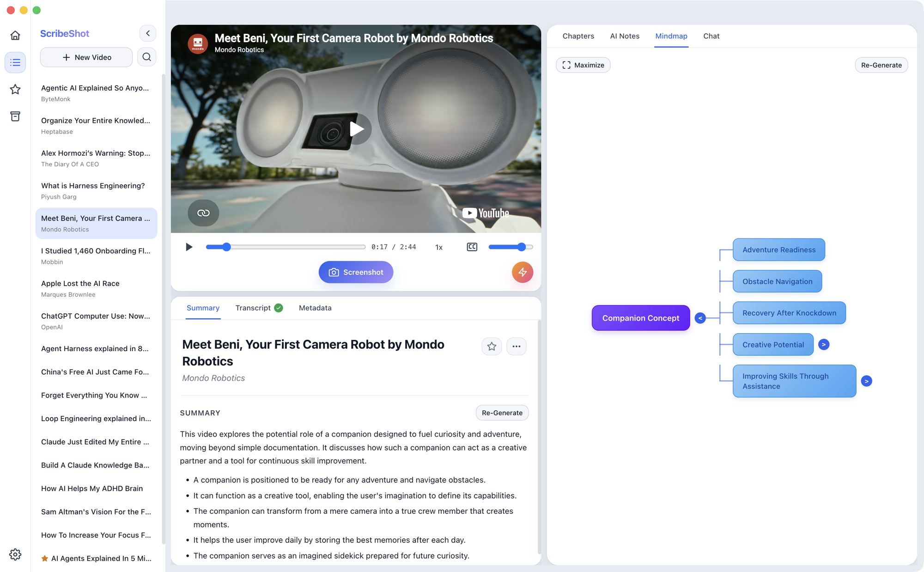The width and height of the screenshot is (924, 572).
Task: Click the copy link icon on the video
Action: coord(203,213)
